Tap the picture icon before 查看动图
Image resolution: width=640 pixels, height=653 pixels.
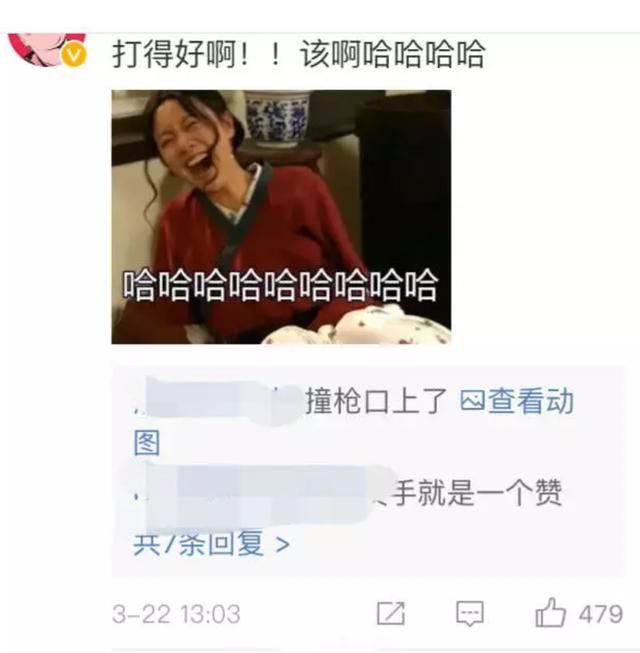(x=472, y=401)
